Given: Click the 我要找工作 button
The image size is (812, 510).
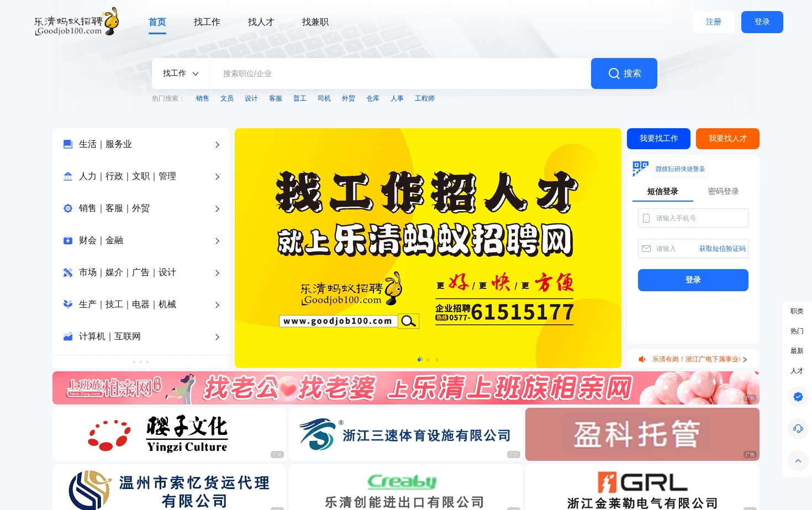Looking at the screenshot, I should point(658,139).
